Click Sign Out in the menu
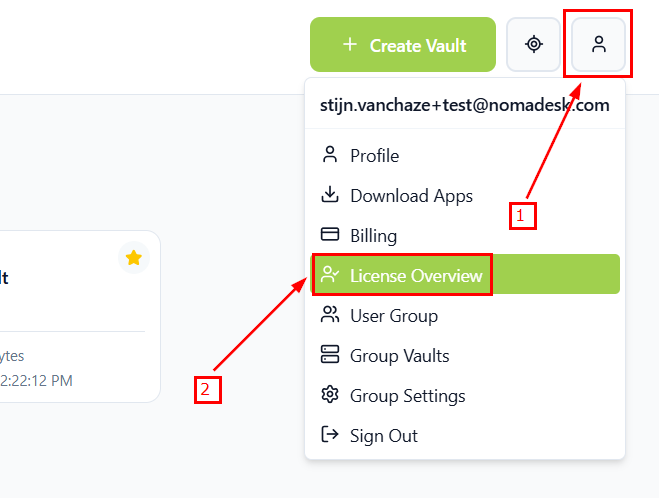This screenshot has height=498, width=659. 383,436
